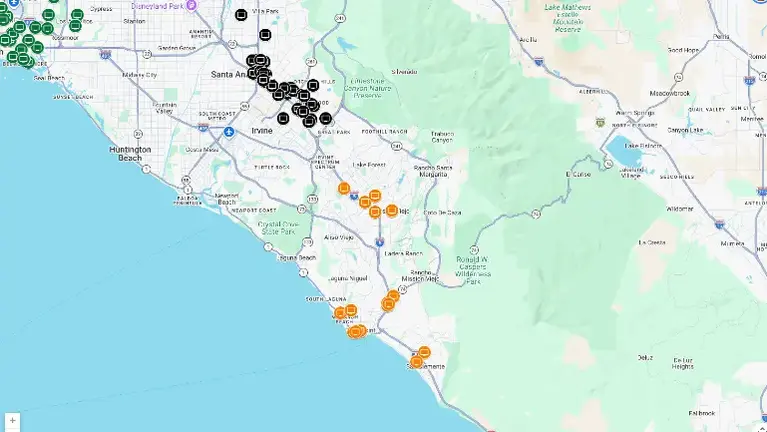Click the Route 74 shield on Ortega Highway
The width and height of the screenshot is (767, 432).
click(537, 214)
